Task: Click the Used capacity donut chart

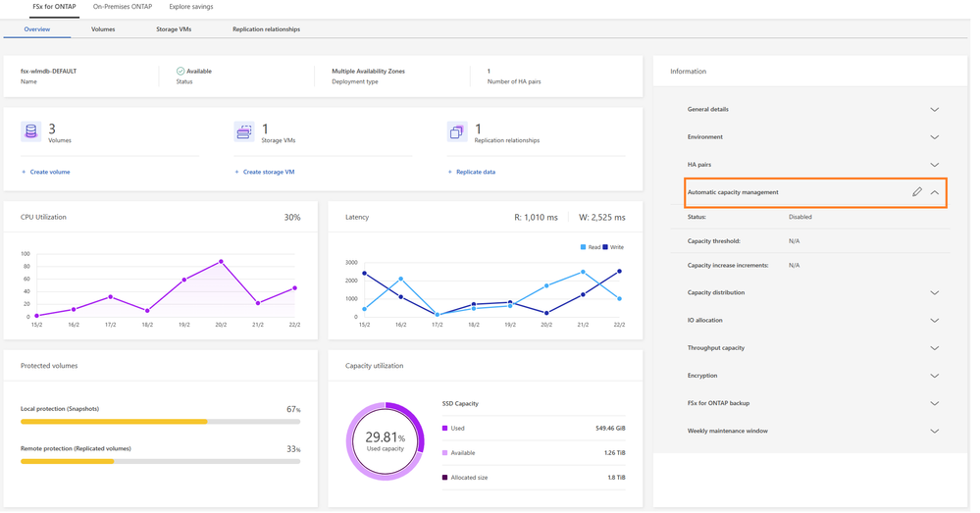Action: pos(386,440)
